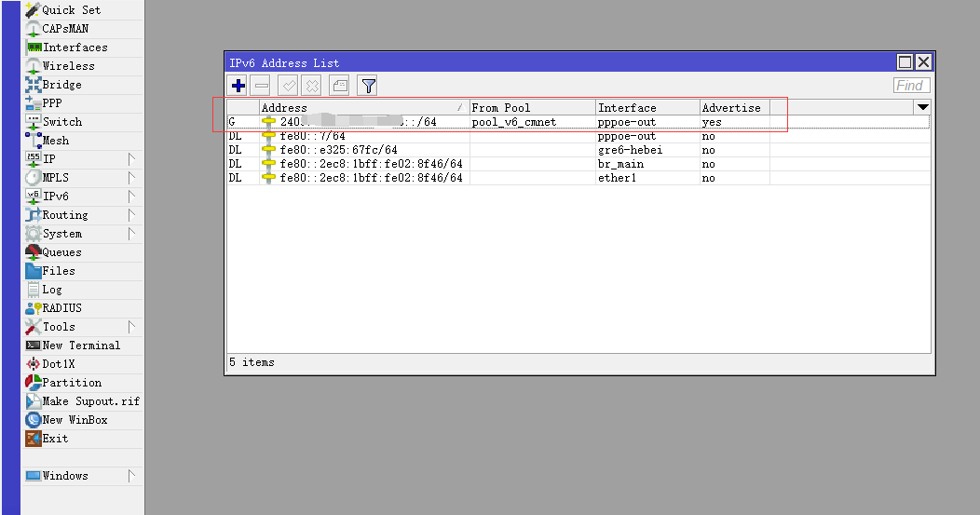Click the minus remove address icon
Screen dimensions: 980x515
tap(262, 86)
